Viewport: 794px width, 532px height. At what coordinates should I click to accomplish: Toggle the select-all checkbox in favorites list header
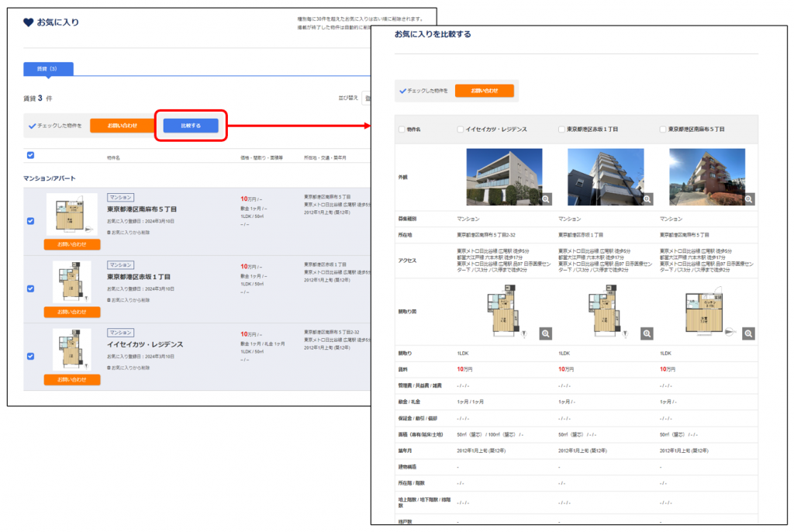point(30,155)
